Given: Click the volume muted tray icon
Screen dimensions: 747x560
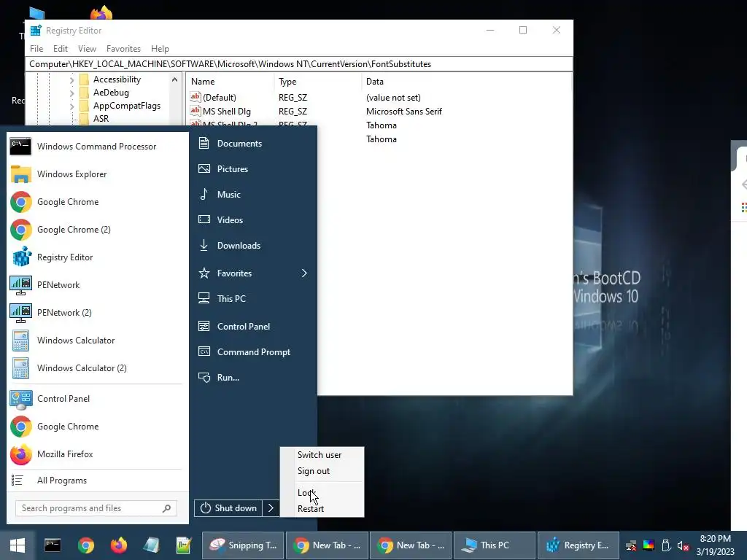Looking at the screenshot, I should click(x=683, y=545).
